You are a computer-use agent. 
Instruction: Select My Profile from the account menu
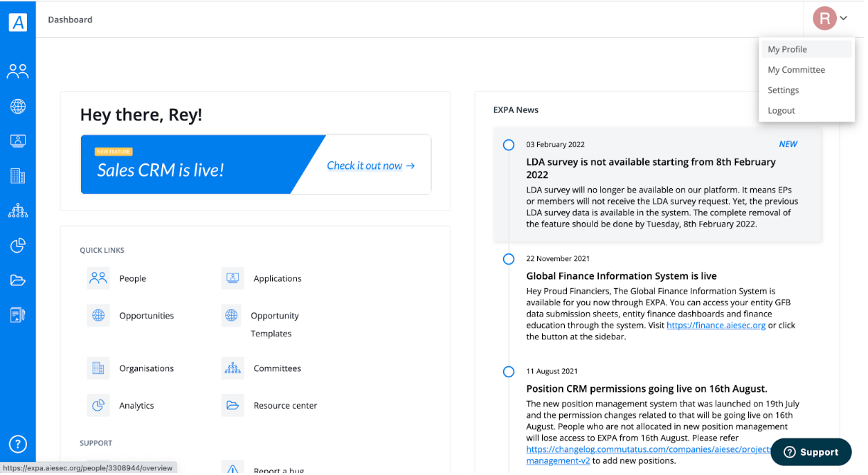click(x=806, y=49)
